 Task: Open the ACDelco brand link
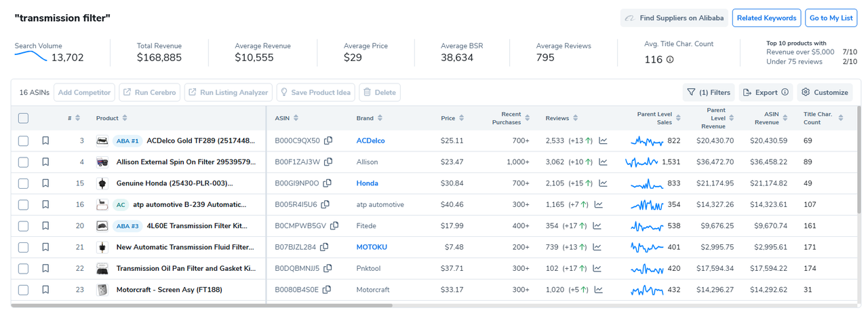tap(370, 141)
